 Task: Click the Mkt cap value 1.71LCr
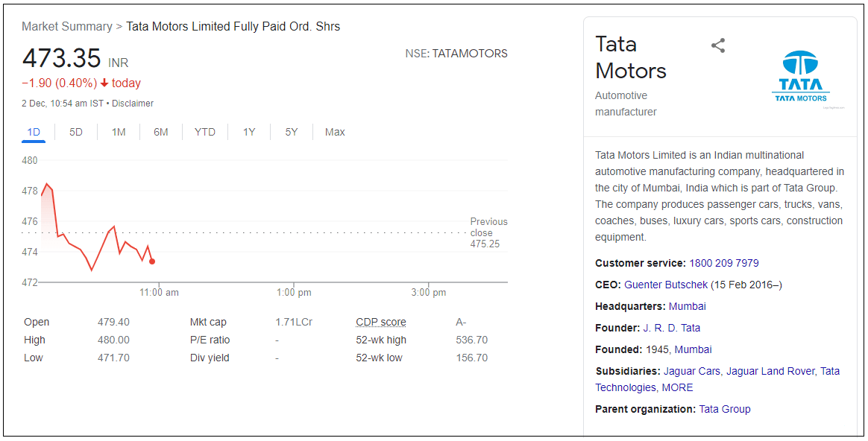coord(294,322)
